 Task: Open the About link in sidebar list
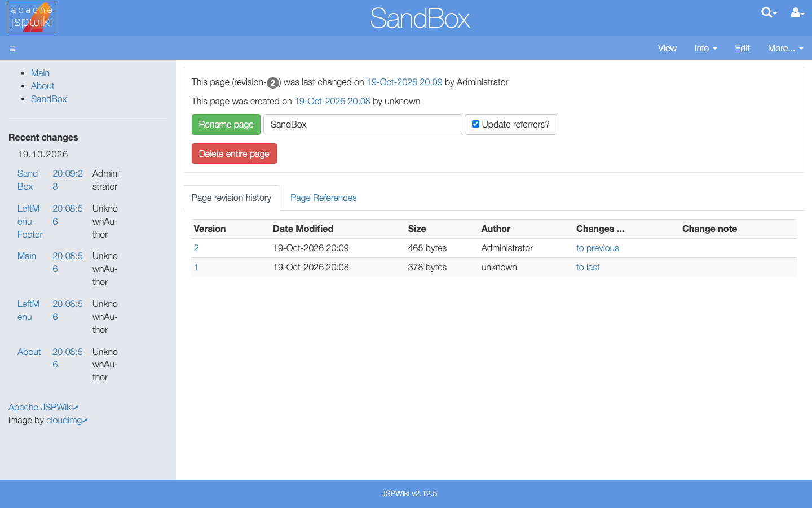(43, 86)
